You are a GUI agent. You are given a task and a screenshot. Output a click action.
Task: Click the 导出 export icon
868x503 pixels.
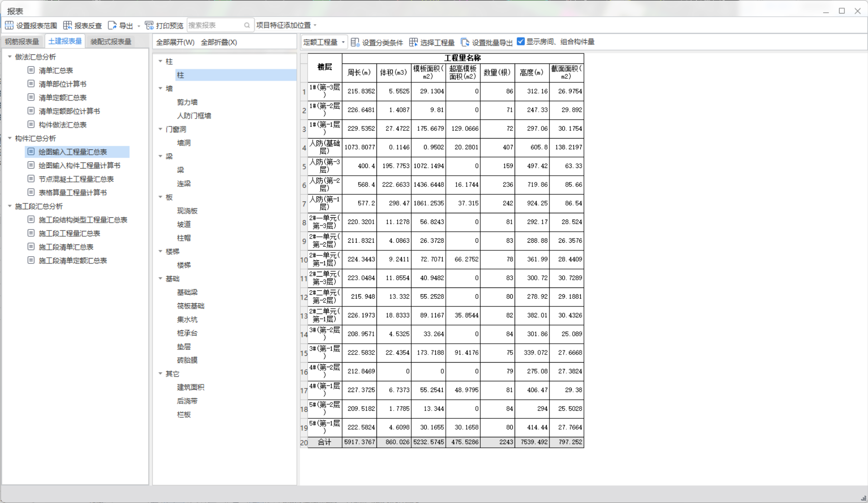[112, 25]
